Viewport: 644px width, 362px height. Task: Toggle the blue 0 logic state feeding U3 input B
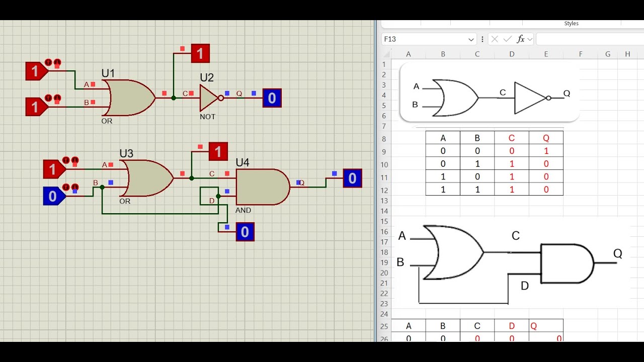point(54,196)
